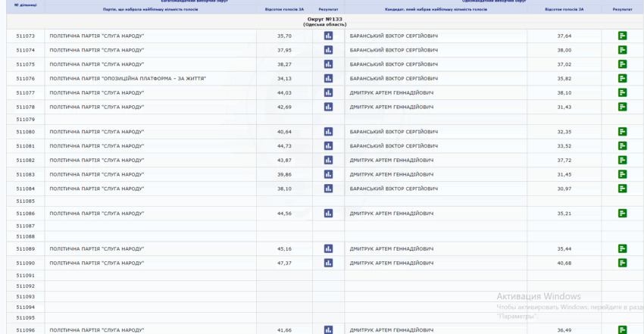The width and height of the screenshot is (644, 334).
Task: Open candidate results green icon for precinct 511075
Action: (622, 64)
